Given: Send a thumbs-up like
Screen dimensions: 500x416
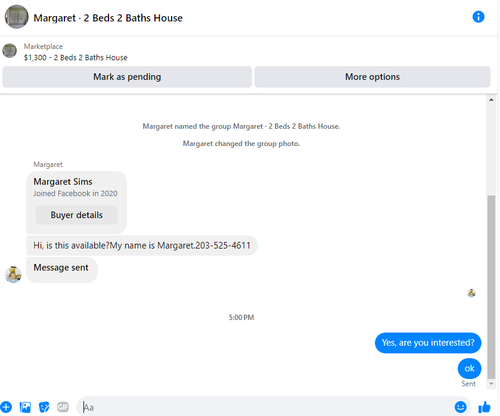Looking at the screenshot, I should (x=484, y=407).
